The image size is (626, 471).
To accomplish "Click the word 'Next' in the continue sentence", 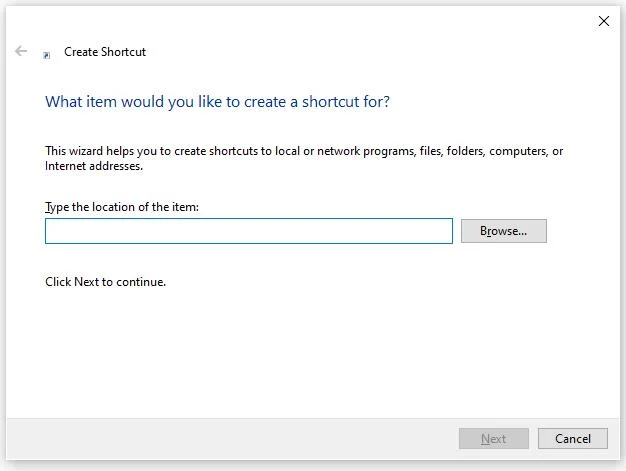I will 86,282.
